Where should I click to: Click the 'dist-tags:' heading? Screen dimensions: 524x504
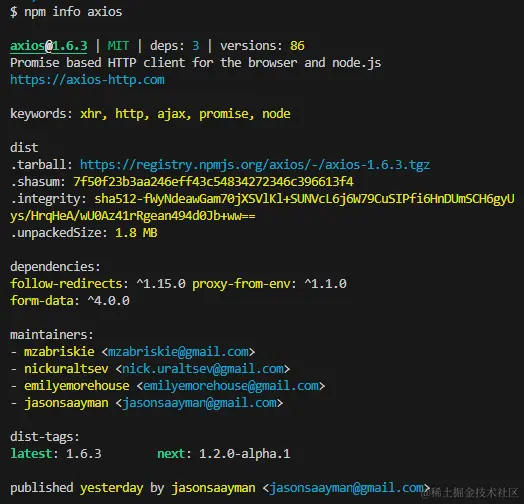point(45,437)
